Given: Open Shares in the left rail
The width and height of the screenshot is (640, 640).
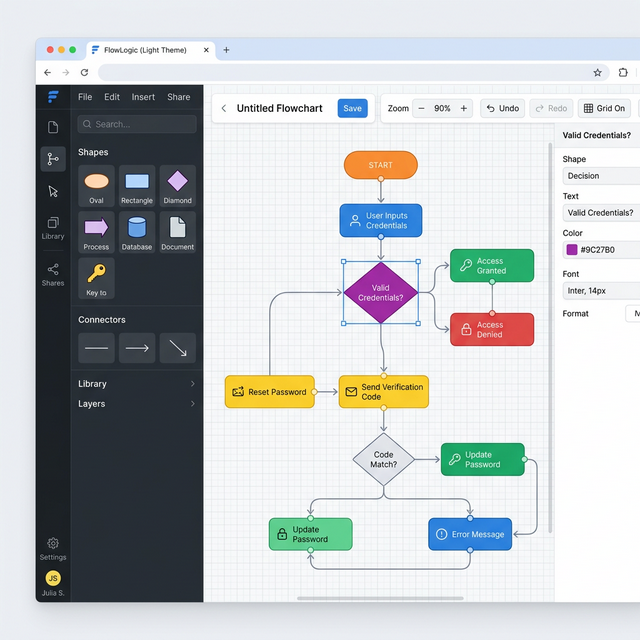Looking at the screenshot, I should (x=53, y=275).
